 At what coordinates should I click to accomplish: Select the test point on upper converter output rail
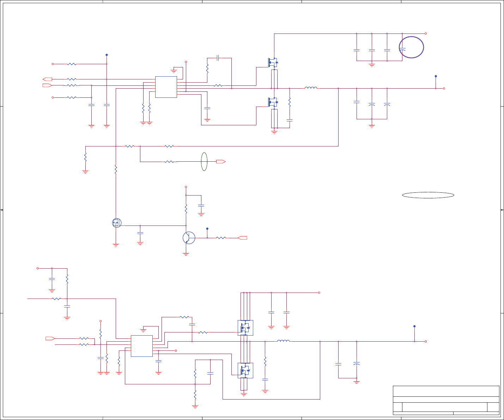[436, 76]
